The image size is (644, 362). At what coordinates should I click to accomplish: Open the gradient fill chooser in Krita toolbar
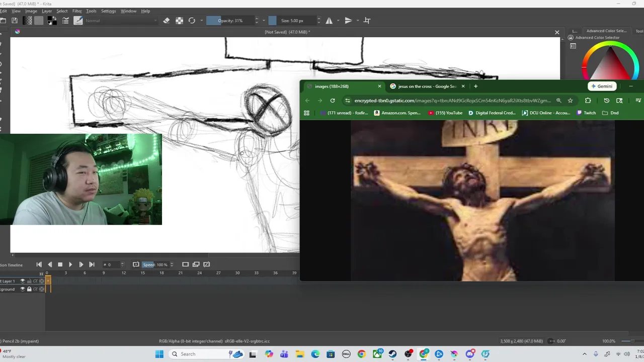coord(27,21)
